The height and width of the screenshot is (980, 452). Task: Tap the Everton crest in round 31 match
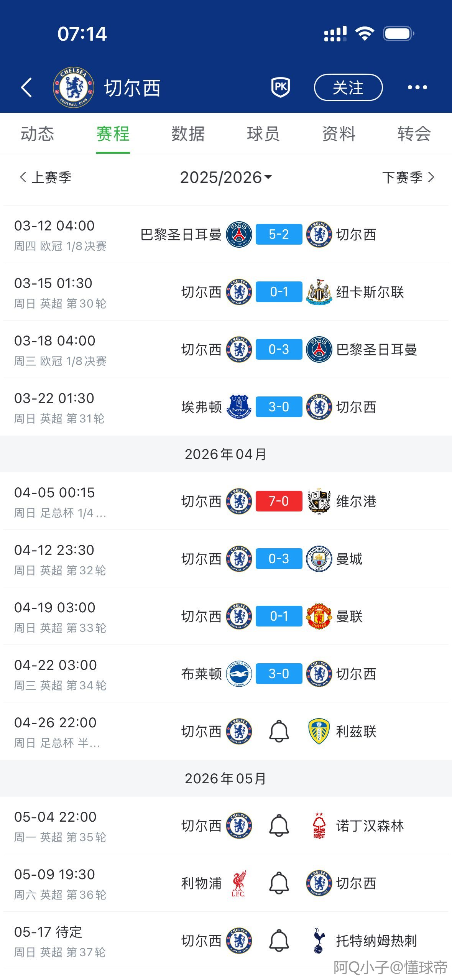pos(239,407)
